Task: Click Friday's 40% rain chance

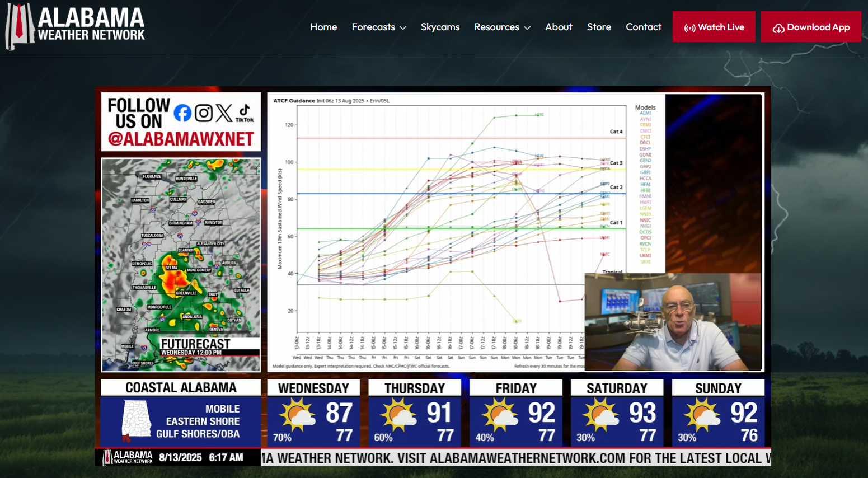Action: (x=485, y=438)
